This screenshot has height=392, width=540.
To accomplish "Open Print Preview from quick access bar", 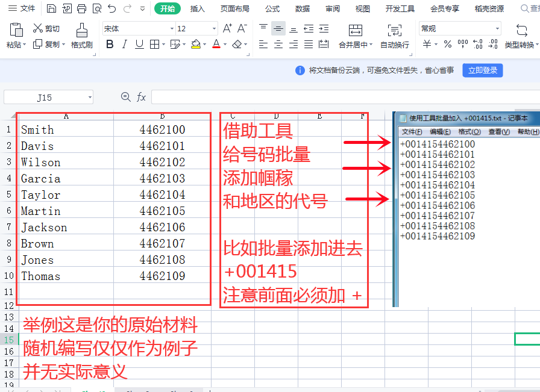I will [97, 9].
